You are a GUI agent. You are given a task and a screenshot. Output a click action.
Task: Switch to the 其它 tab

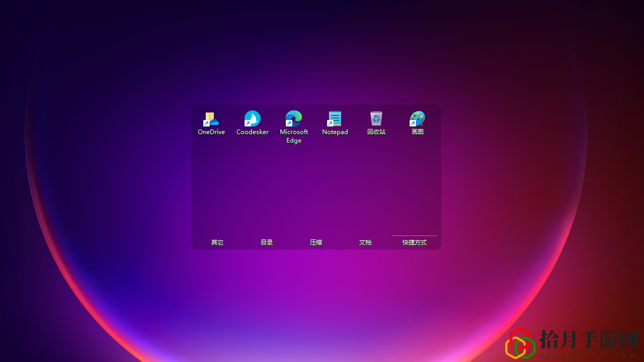[217, 242]
